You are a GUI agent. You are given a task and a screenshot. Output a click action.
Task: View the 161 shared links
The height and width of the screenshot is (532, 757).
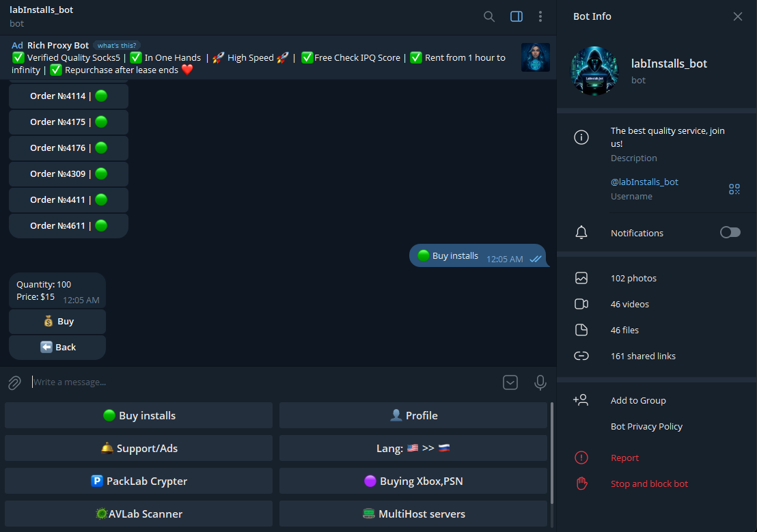click(642, 356)
